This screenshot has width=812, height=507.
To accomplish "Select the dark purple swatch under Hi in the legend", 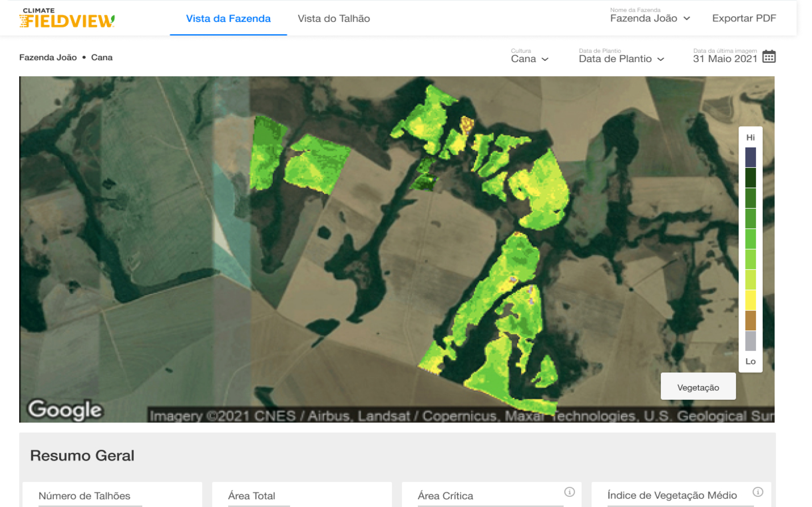I will [x=750, y=157].
